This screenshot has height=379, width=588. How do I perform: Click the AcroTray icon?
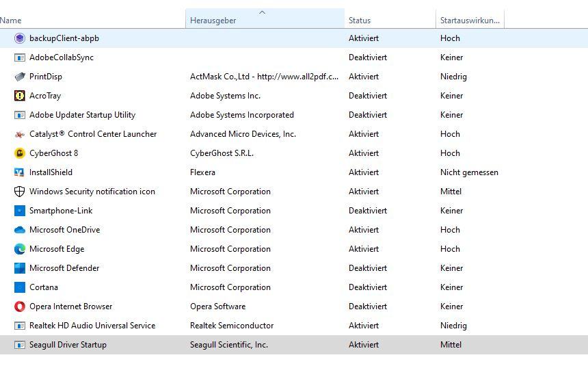[20, 96]
